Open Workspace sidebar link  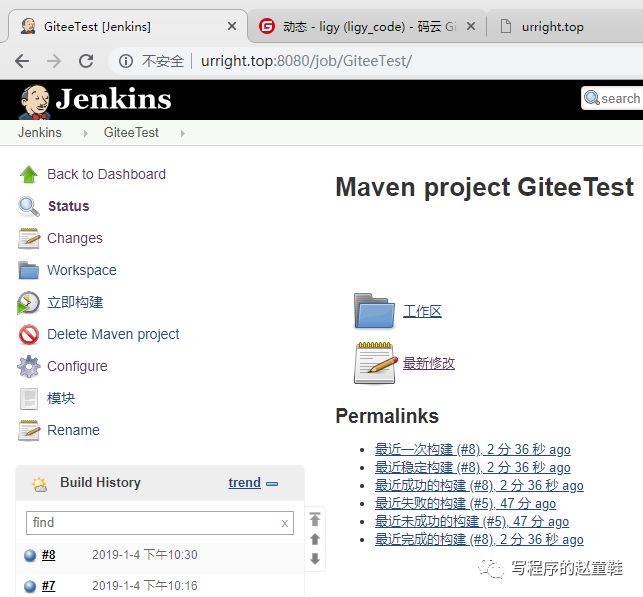pos(82,270)
